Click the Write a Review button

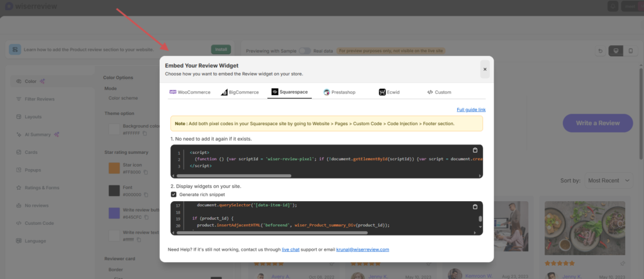tap(597, 123)
